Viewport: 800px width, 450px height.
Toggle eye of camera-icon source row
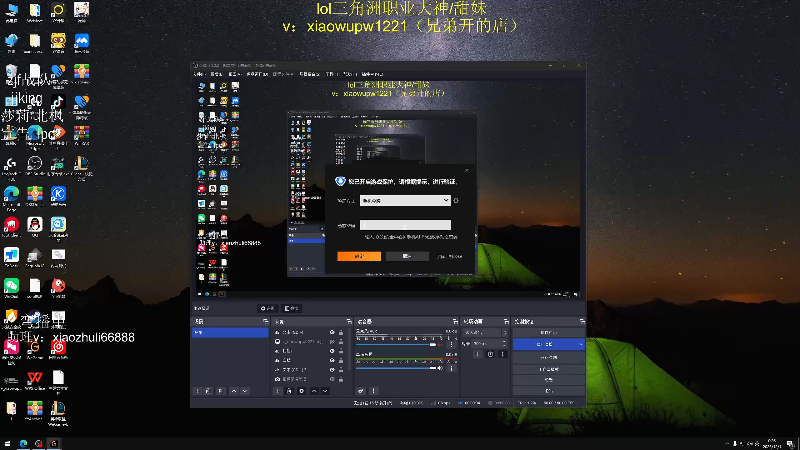point(332,379)
